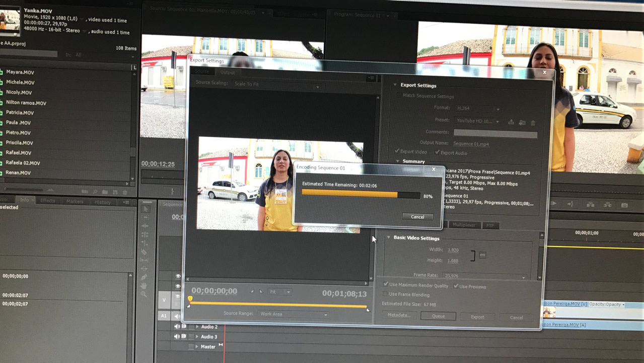This screenshot has height=363, width=644.
Task: Mute the Audio 2 track speaker
Action: point(177,326)
